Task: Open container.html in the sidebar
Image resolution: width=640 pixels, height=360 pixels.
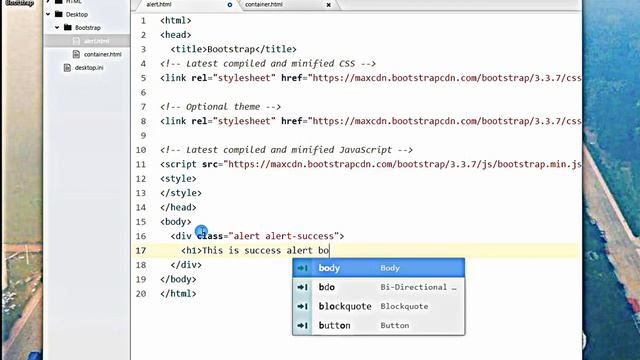Action: click(102, 54)
